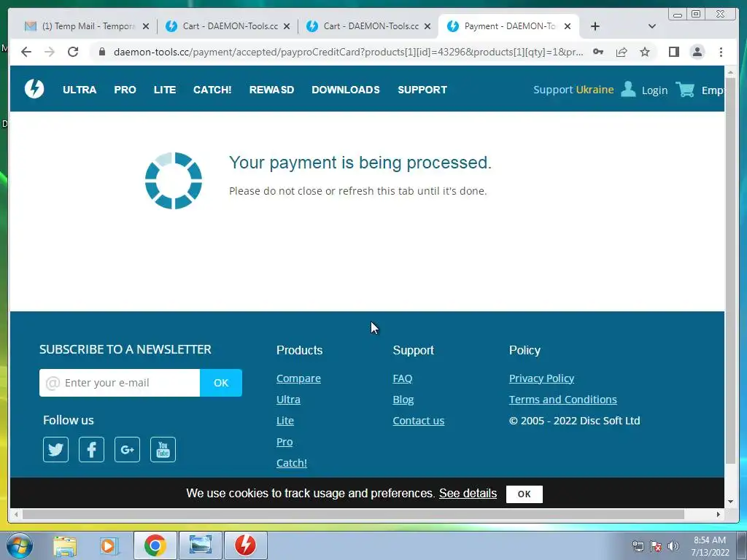Open Ultra footer link
747x560 pixels.
pyautogui.click(x=288, y=399)
